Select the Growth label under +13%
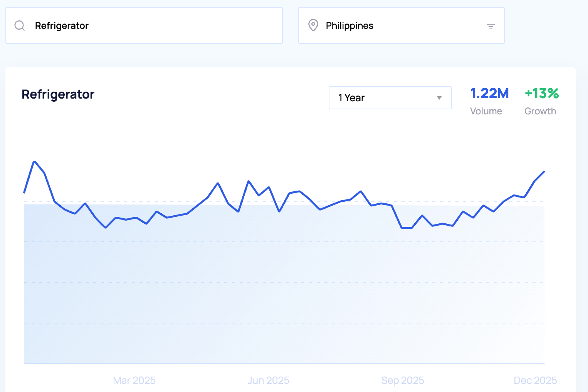588x392 pixels. (540, 111)
